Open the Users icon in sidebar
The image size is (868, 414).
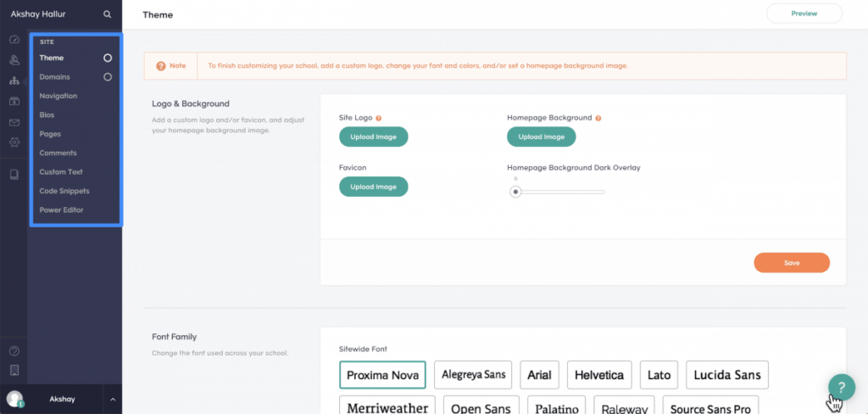point(14,60)
